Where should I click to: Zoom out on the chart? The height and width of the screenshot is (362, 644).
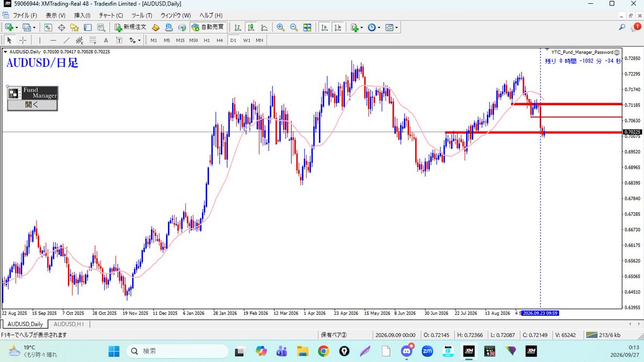coord(294,27)
